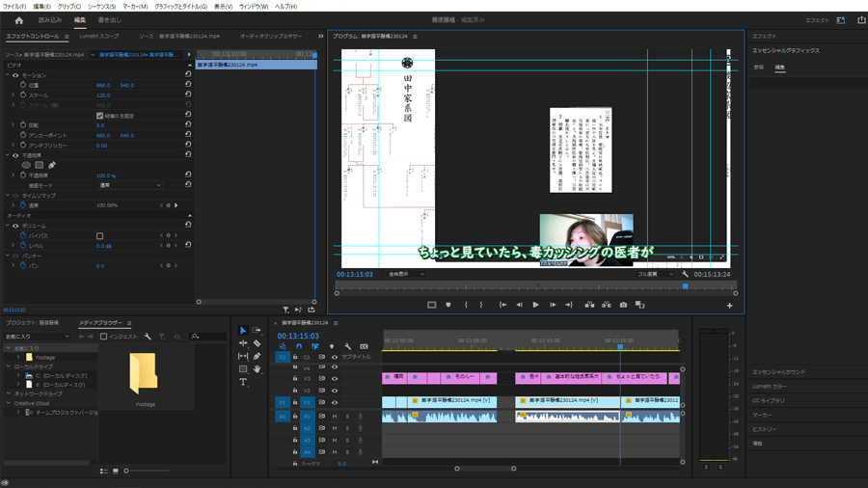This screenshot has height=488, width=868.
Task: Mute audio track A1
Action: 335,416
